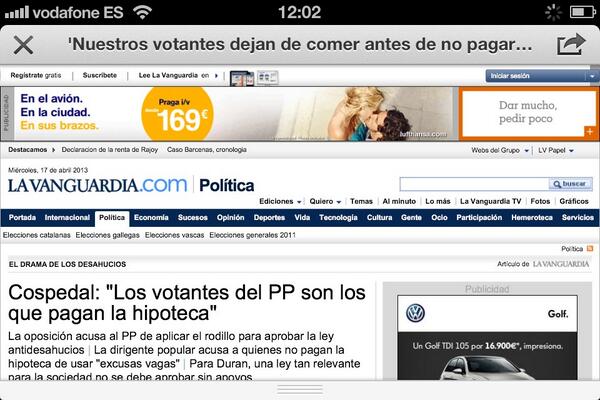Click the orange plus icon on ad
The width and height of the screenshot is (600, 400).
(x=590, y=131)
